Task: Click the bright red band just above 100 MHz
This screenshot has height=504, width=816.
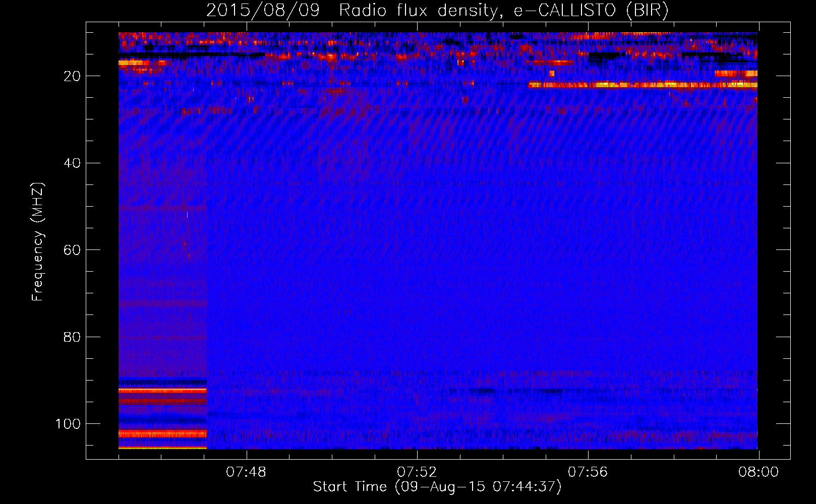Action: 162,433
